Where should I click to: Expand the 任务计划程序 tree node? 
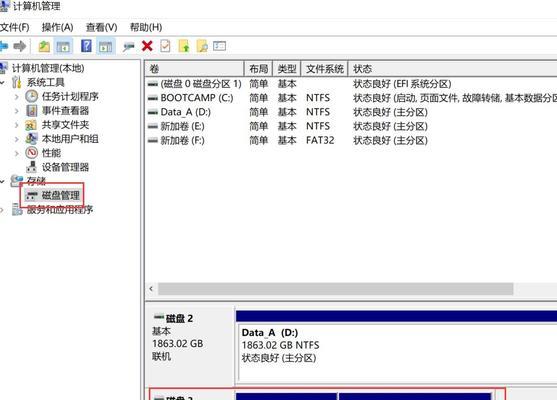16,97
